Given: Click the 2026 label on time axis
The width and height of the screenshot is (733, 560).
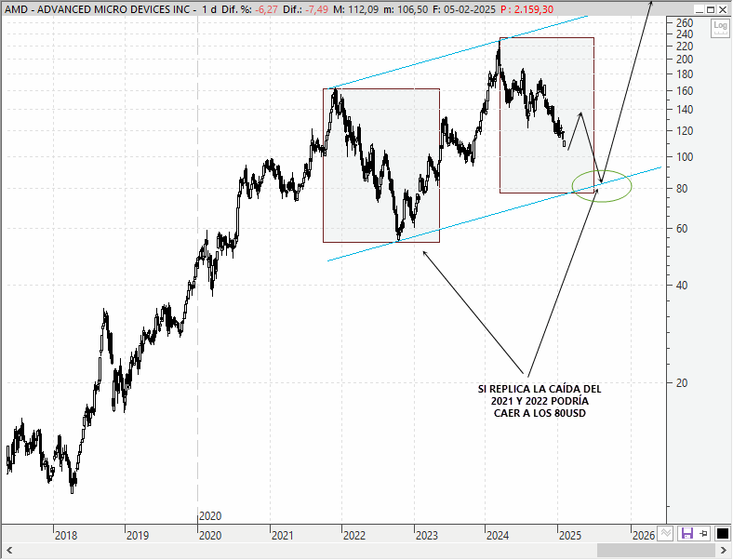Looking at the screenshot, I should coord(644,535).
